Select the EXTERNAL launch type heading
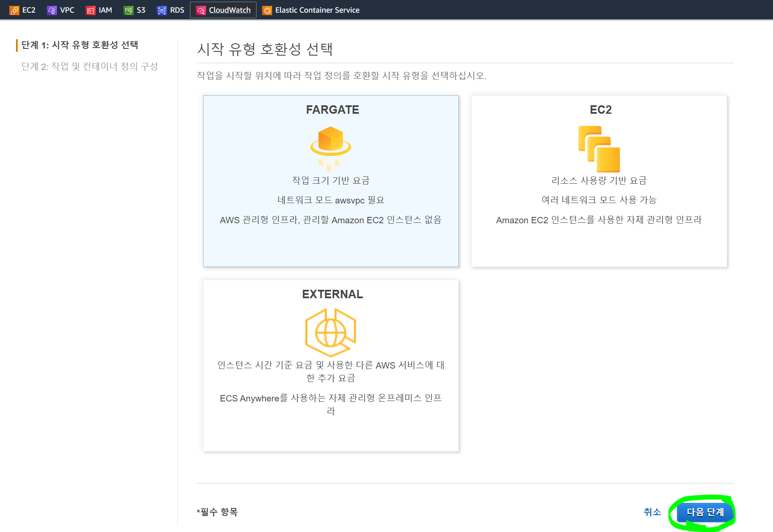Image resolution: width=773 pixels, height=532 pixels. click(x=332, y=294)
